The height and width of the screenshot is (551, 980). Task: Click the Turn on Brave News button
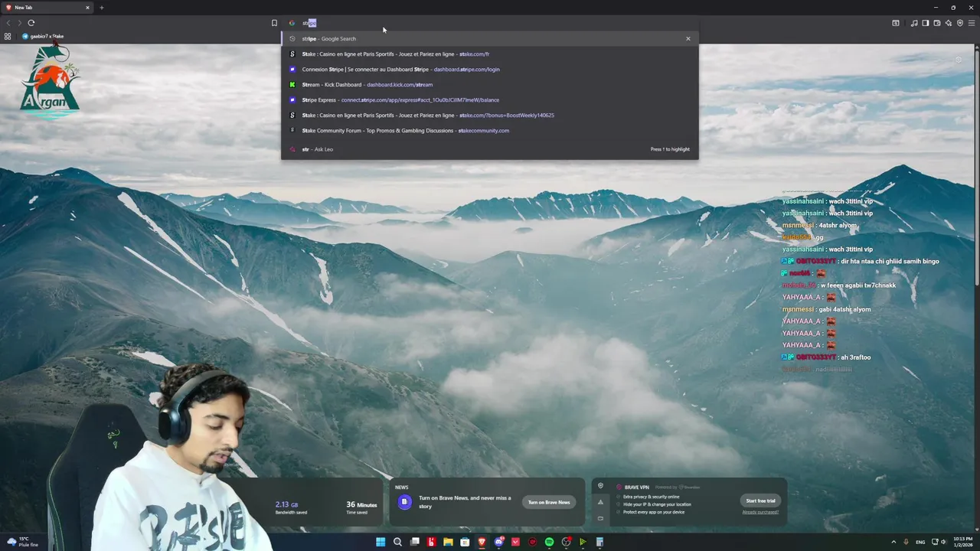pyautogui.click(x=549, y=502)
